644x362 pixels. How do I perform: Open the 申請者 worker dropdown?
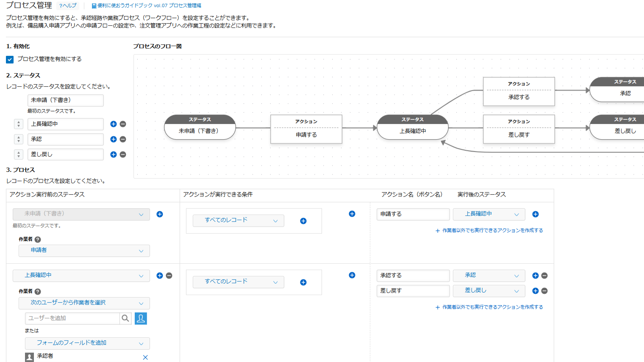pyautogui.click(x=84, y=251)
